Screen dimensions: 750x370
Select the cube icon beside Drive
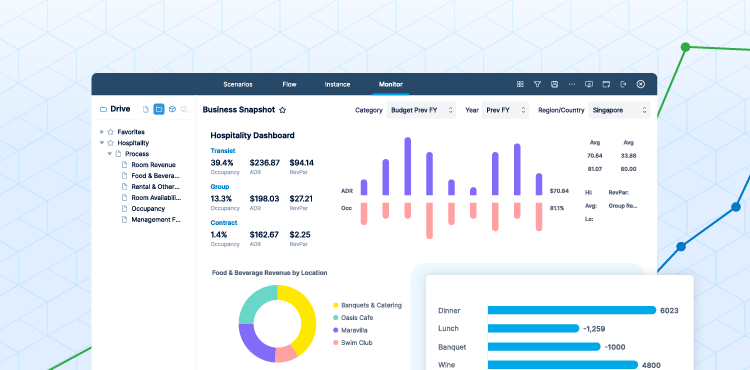pos(172,109)
